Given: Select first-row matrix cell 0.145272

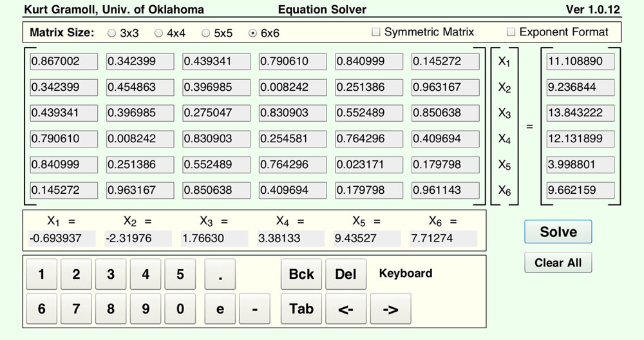Looking at the screenshot, I should click(445, 62).
